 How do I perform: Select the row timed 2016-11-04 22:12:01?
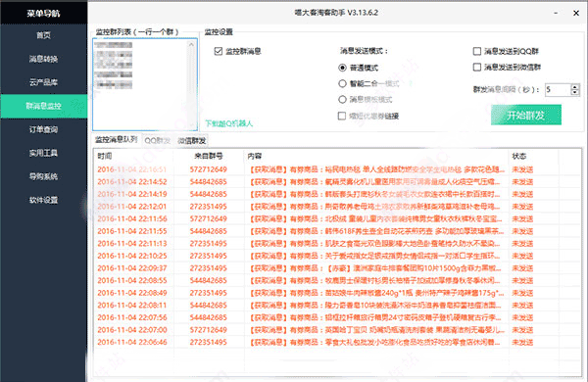(x=337, y=207)
